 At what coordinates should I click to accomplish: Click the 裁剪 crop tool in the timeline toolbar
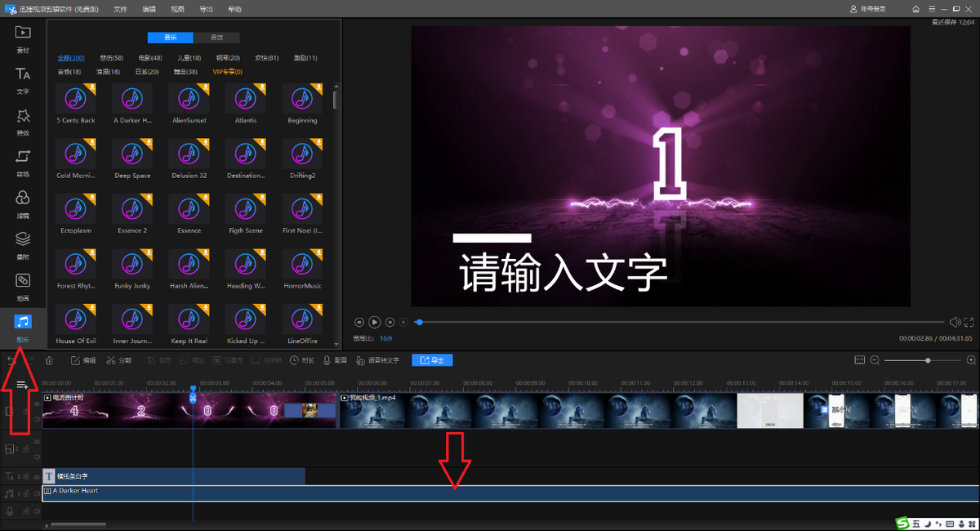(x=159, y=360)
